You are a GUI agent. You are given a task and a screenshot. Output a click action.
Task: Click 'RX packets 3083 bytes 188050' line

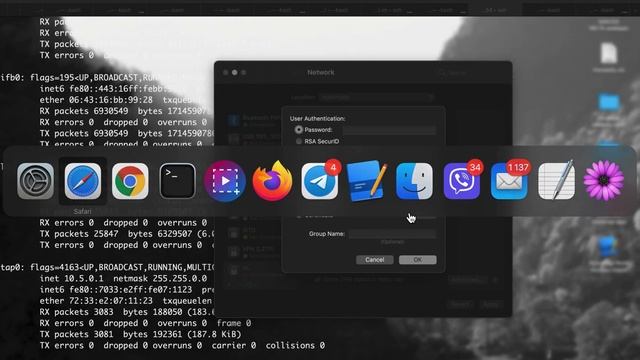coord(127,312)
